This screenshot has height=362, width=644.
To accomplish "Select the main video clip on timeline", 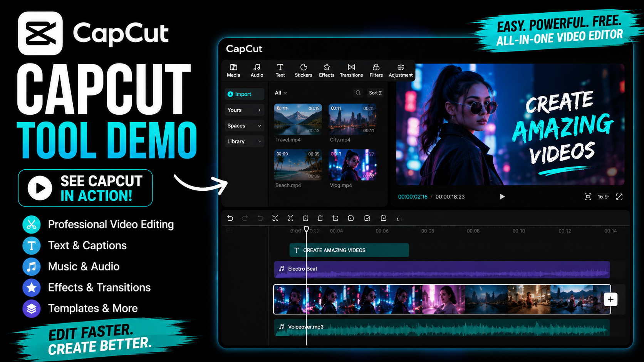I will click(442, 299).
